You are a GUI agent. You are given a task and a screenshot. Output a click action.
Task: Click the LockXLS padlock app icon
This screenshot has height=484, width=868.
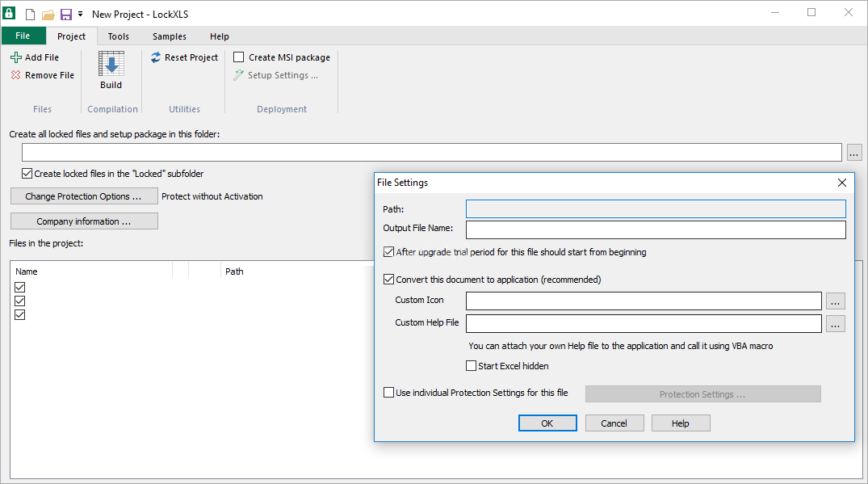10,13
